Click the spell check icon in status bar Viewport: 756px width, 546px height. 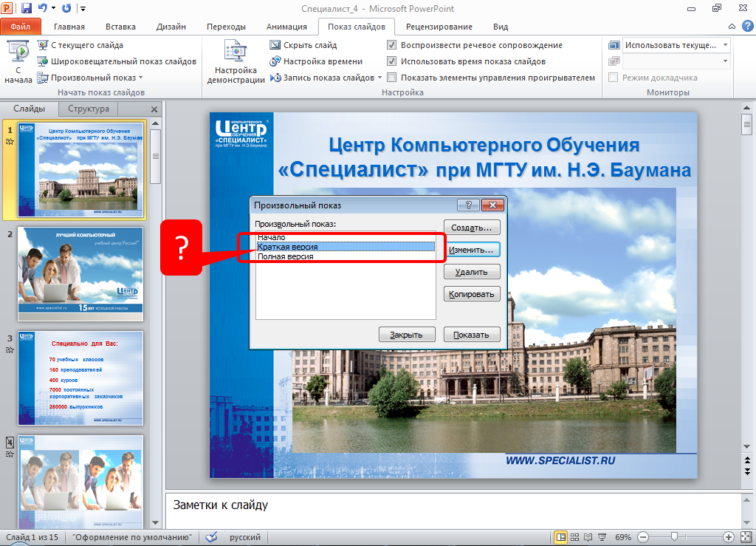(x=211, y=537)
